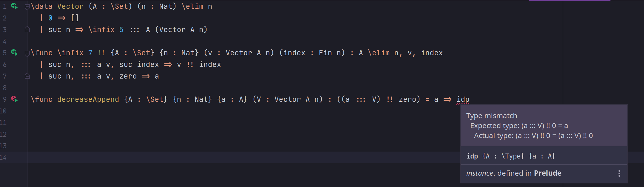Screen dimensions: 644x187
Task: Click fold end marker beside line 7
Action: pos(27,76)
